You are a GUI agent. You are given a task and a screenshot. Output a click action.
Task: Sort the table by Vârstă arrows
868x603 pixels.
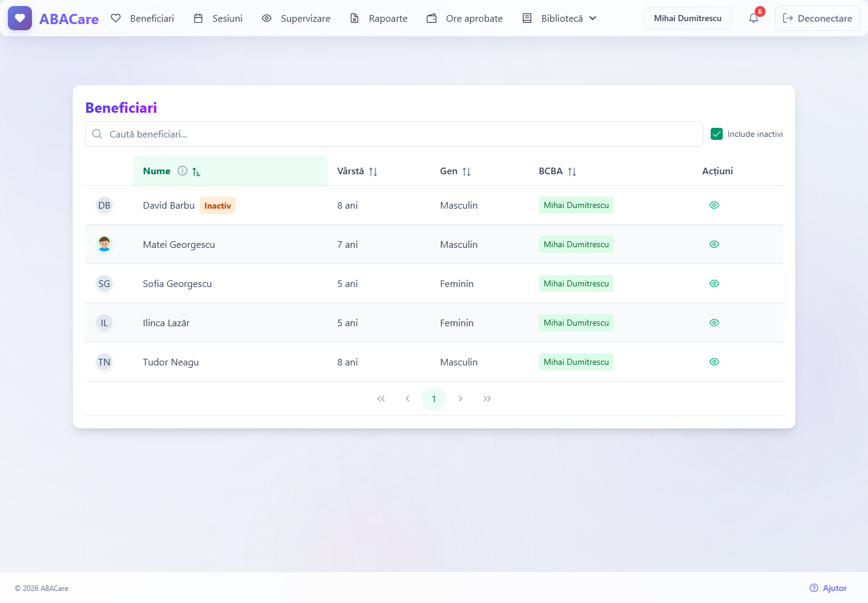coord(373,172)
